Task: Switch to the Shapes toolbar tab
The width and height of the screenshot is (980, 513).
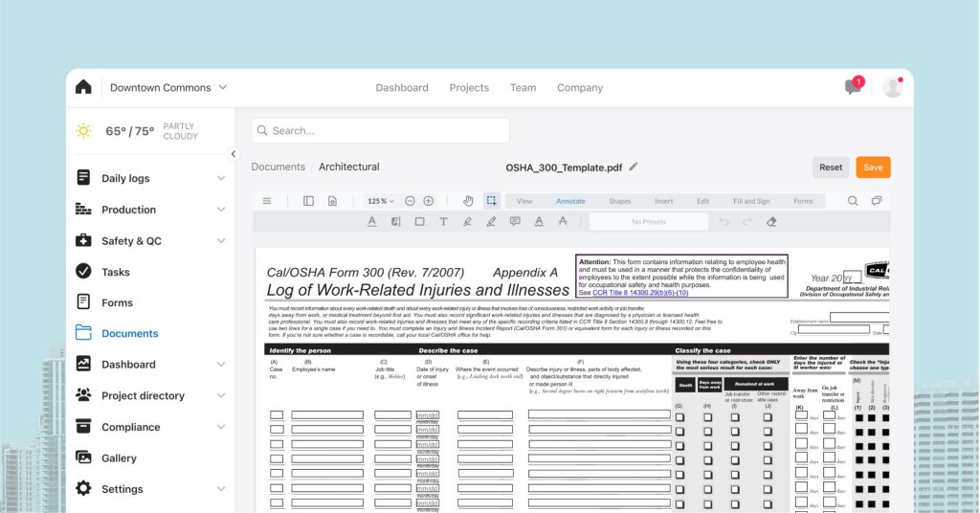Action: click(619, 201)
